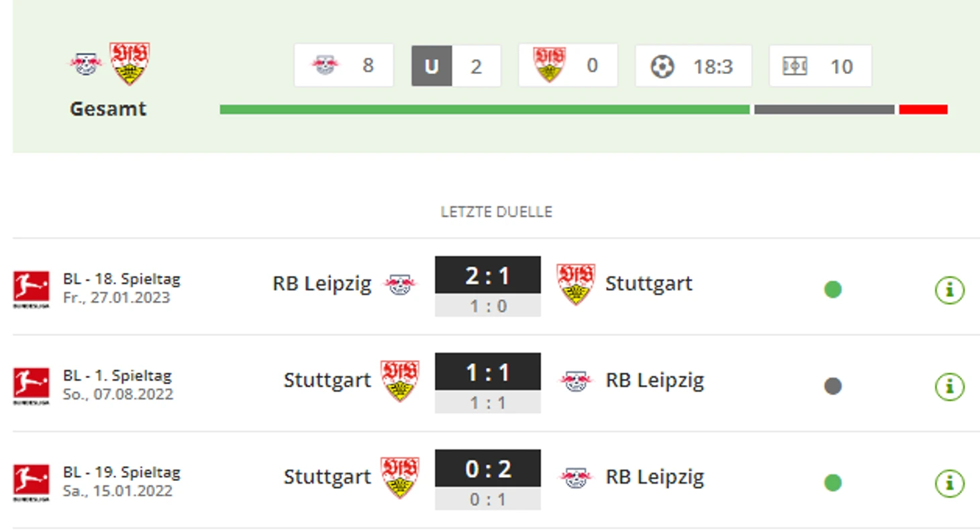Click green segment of the Gesamt bar

485,109
